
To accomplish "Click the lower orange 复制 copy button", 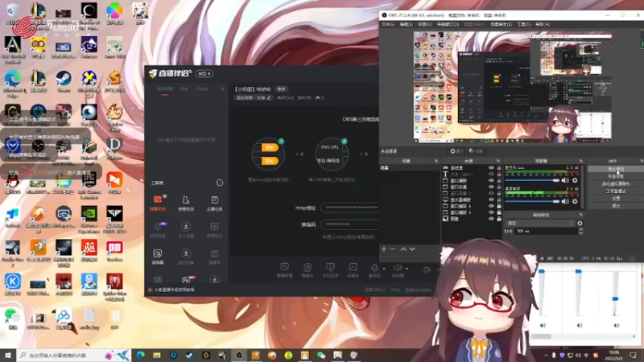I will tap(270, 161).
